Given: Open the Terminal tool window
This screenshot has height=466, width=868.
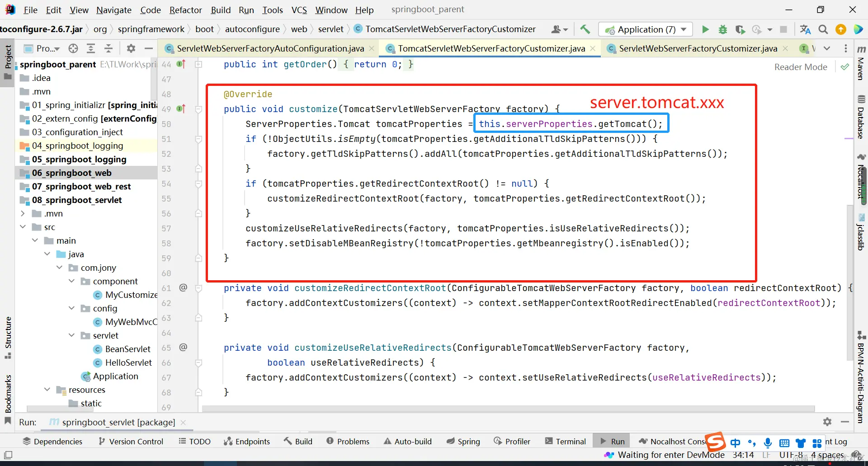Looking at the screenshot, I should [x=565, y=442].
